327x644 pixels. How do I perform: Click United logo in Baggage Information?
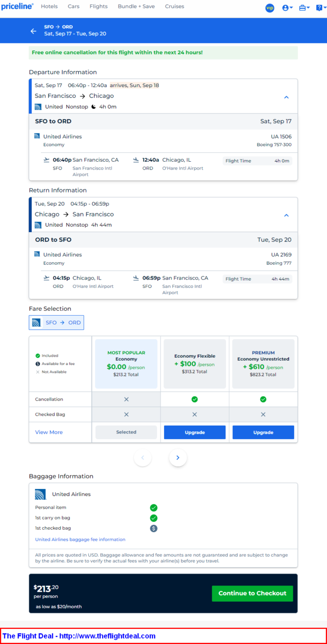click(41, 494)
